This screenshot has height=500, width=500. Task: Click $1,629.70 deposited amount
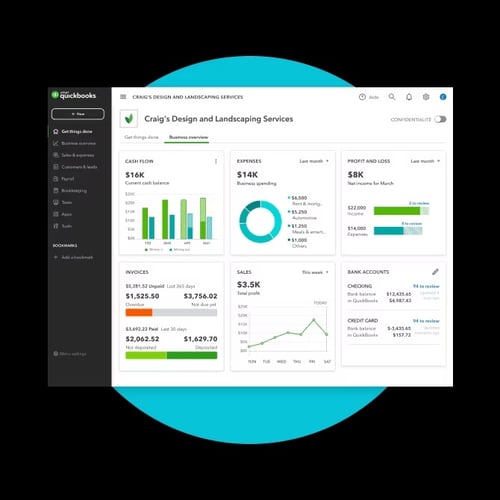[200, 339]
